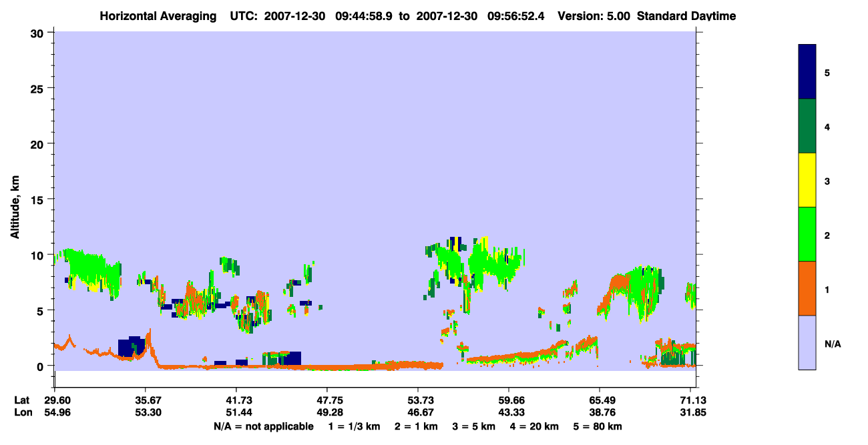The width and height of the screenshot is (868, 445).
Task: Click the bright green color bar segment 2
Action: point(807,234)
